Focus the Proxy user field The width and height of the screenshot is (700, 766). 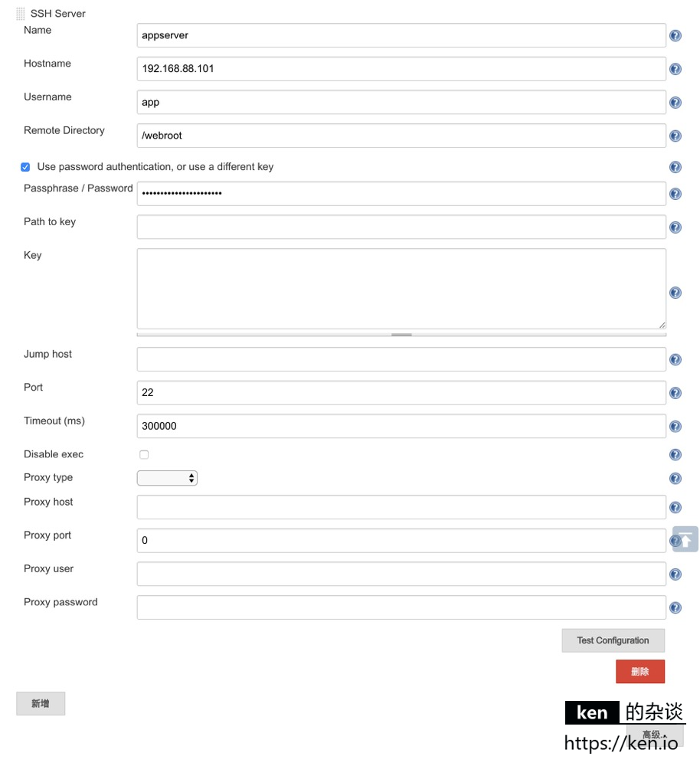(x=401, y=574)
